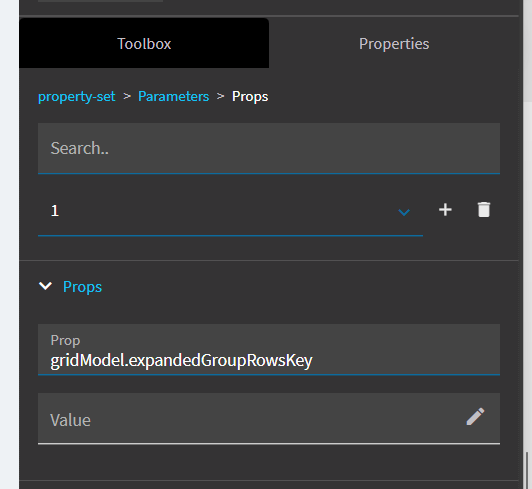The height and width of the screenshot is (489, 532).
Task: Click the scrollbar handle at lower right
Action: 529,470
